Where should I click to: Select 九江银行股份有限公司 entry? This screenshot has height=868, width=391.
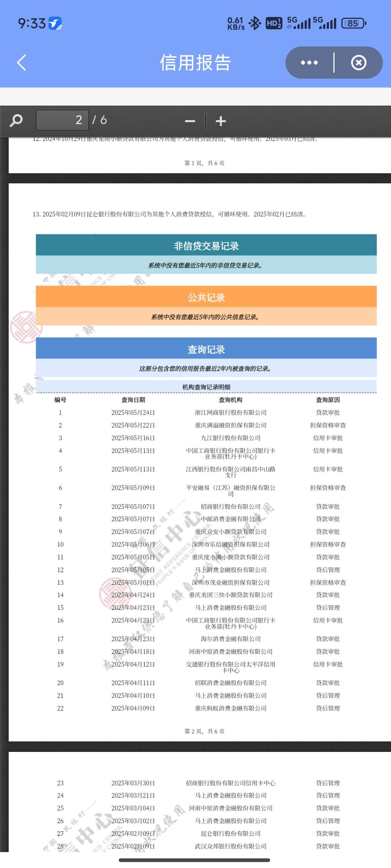[x=231, y=438]
